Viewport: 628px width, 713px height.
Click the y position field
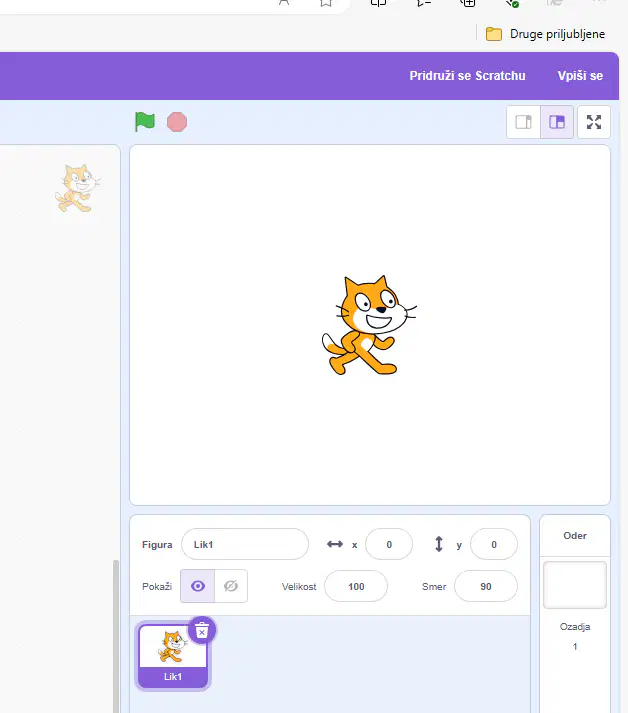click(494, 544)
